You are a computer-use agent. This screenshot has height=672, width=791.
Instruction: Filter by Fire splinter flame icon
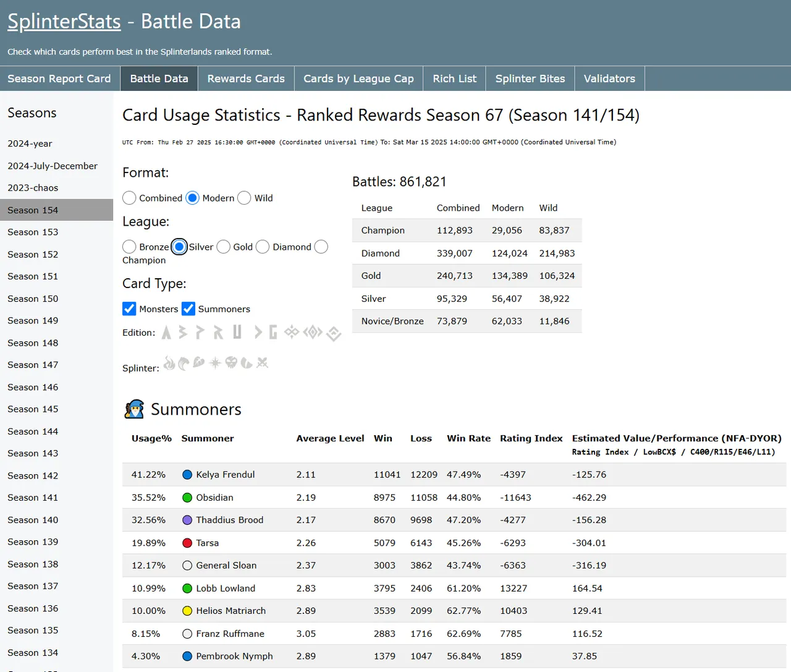coord(169,363)
